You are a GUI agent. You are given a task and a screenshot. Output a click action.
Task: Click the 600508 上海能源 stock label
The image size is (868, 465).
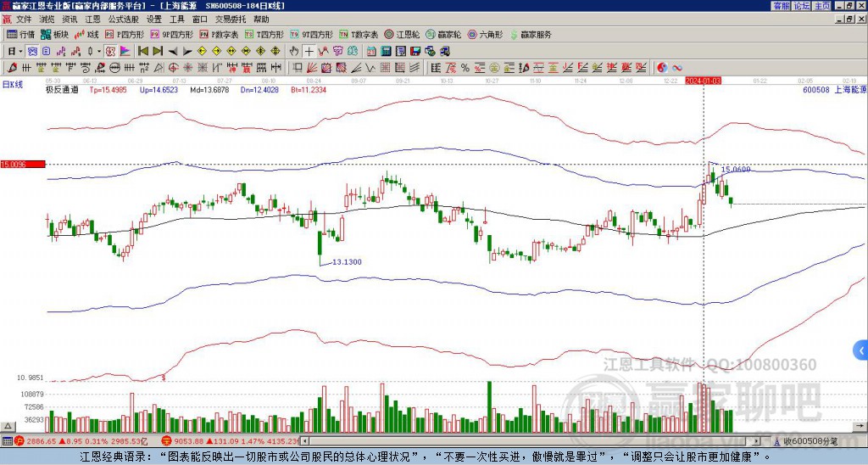pos(834,89)
